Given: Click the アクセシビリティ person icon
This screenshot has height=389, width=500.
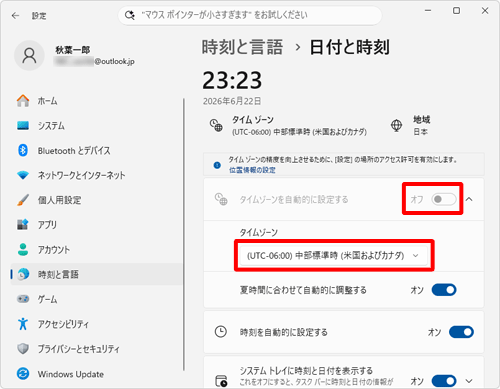Looking at the screenshot, I should coord(23,324).
